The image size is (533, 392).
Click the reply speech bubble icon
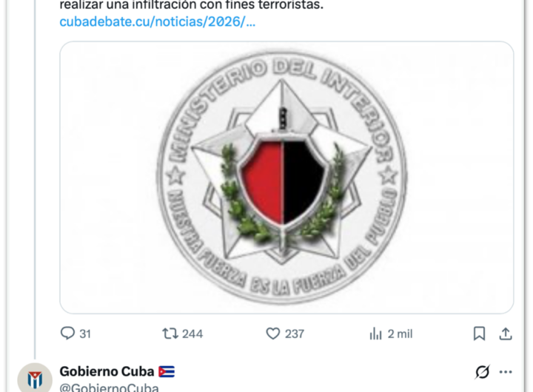pyautogui.click(x=67, y=334)
